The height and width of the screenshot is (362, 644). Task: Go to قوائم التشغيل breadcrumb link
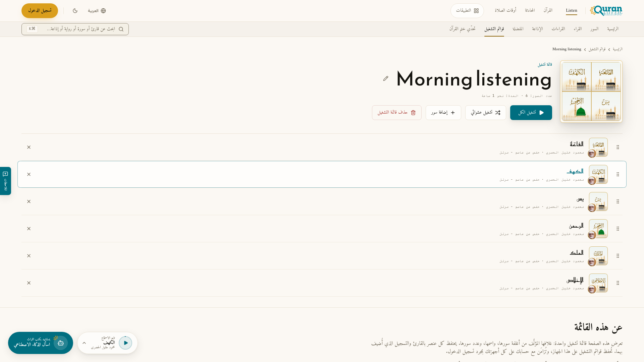[x=597, y=49]
